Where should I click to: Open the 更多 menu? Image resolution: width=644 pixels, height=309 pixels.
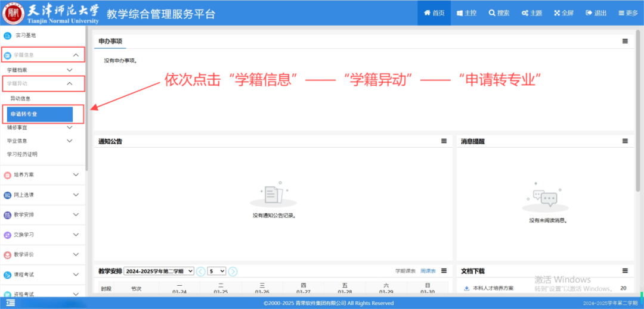pos(628,13)
